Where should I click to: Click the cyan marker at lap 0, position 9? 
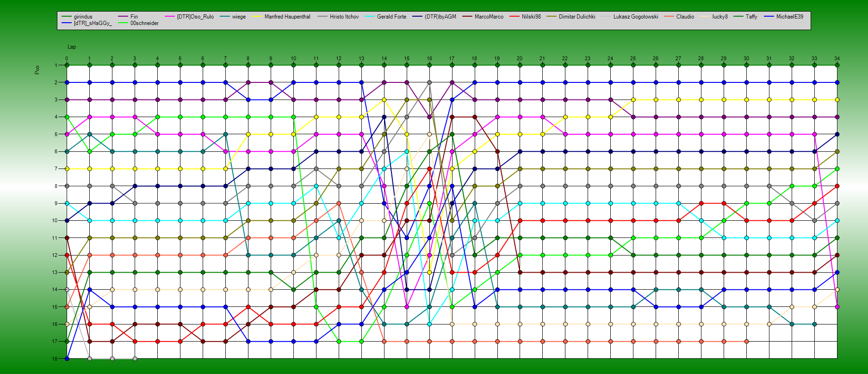(x=67, y=203)
